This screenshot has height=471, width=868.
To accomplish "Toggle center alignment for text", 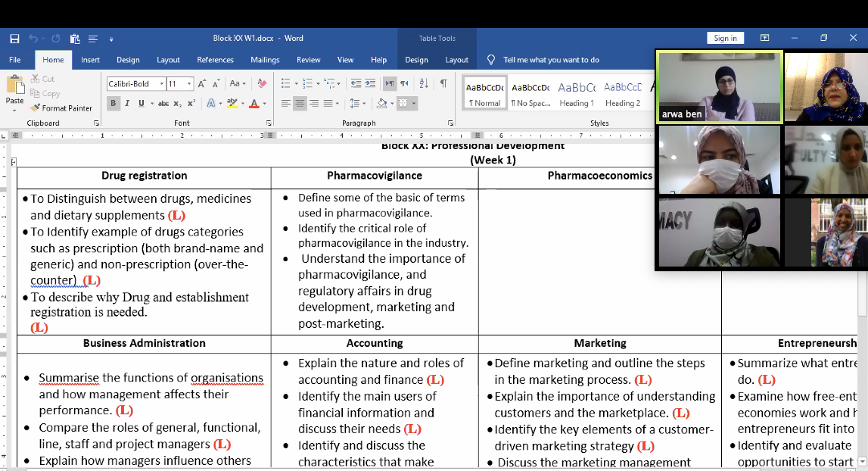I will pyautogui.click(x=300, y=104).
